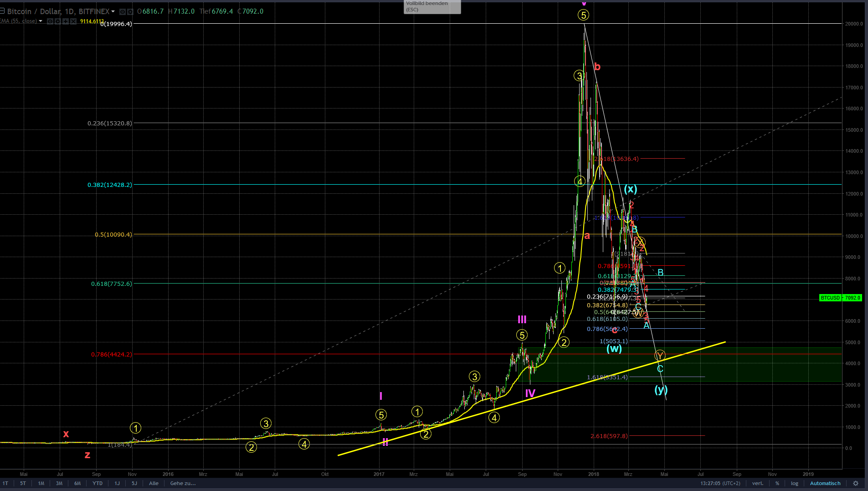Open Bitcoin symbol settings gear icon
Screen dimensions: 868x491
click(130, 11)
